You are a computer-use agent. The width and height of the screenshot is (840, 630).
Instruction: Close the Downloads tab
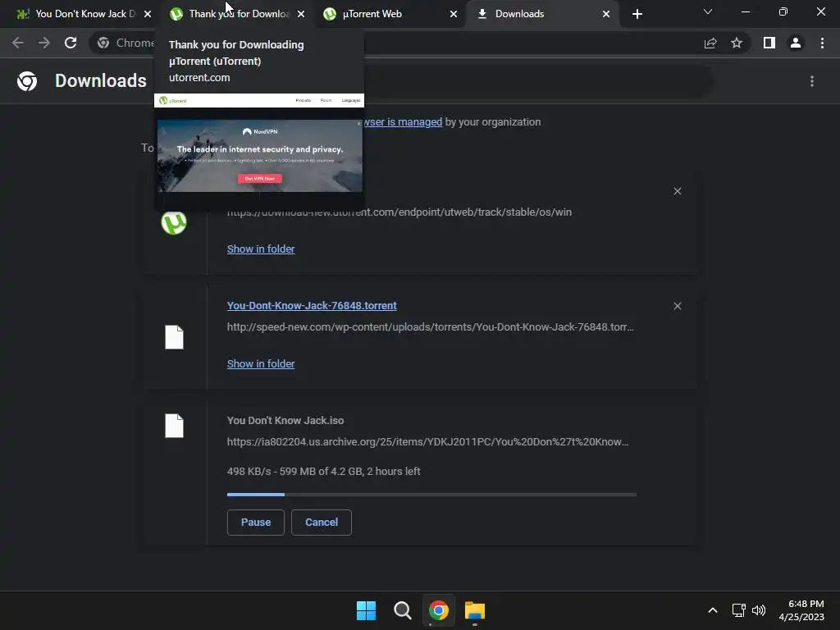coord(606,14)
